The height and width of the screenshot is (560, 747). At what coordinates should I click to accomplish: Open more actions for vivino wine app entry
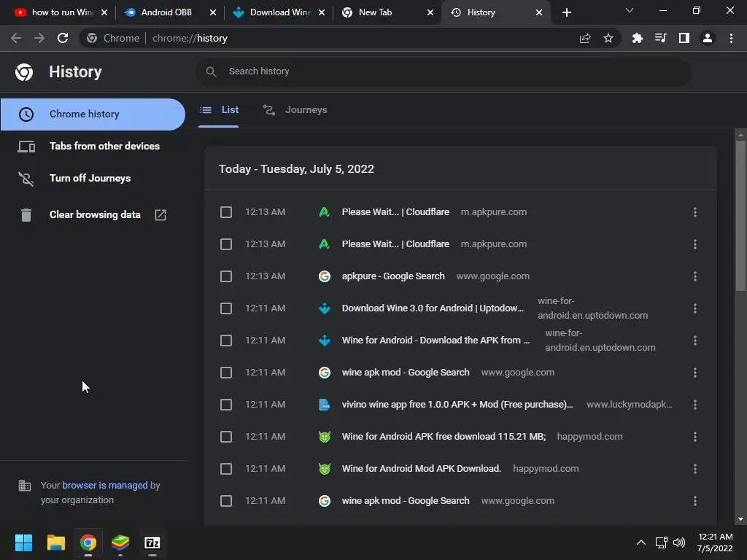coord(695,405)
